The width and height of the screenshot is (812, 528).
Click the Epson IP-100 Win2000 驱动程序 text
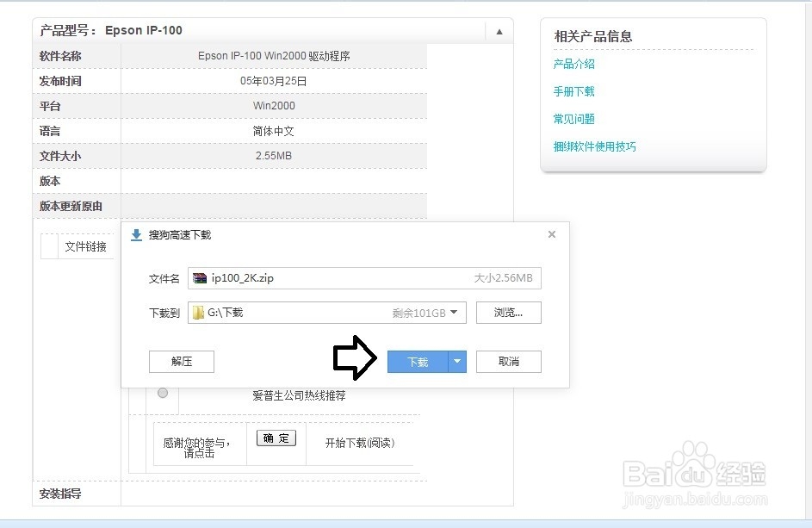[x=274, y=56]
